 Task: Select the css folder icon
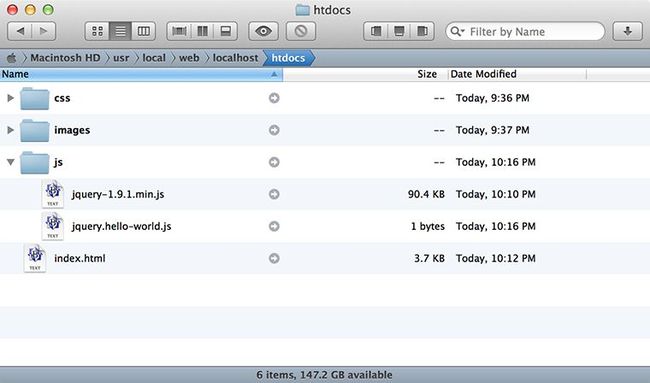(x=35, y=98)
